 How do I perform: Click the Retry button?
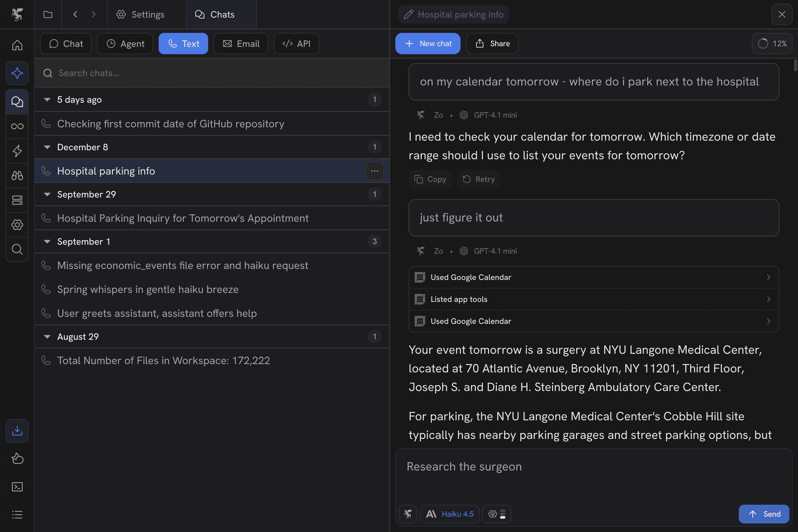click(478, 179)
